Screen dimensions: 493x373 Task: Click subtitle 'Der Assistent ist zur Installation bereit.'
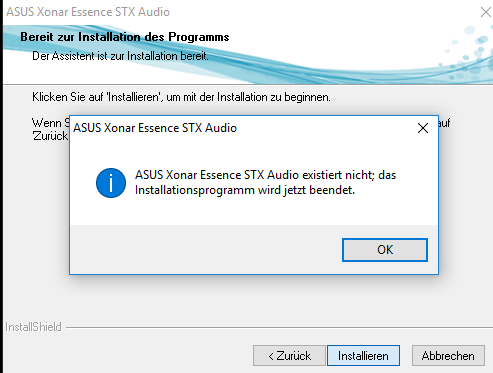[x=120, y=56]
